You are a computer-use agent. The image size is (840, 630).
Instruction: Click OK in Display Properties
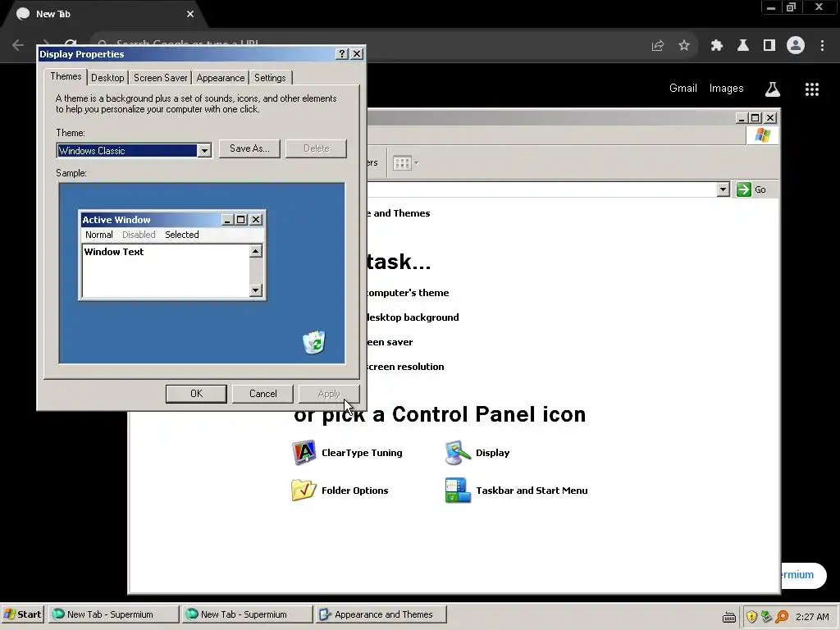(x=196, y=394)
